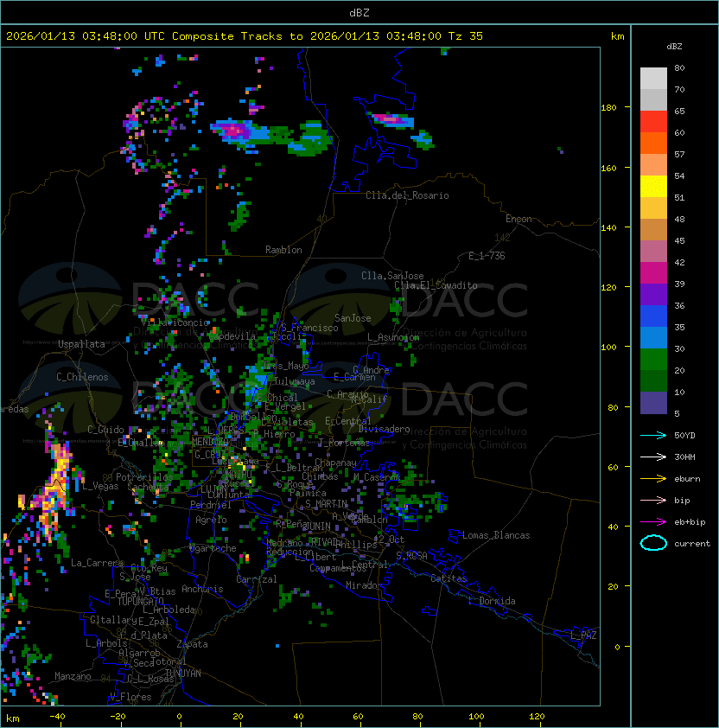Viewport: 719px width, 728px height.
Task: Pick the light orange 54–57 dBZ swatch
Action: (653, 165)
